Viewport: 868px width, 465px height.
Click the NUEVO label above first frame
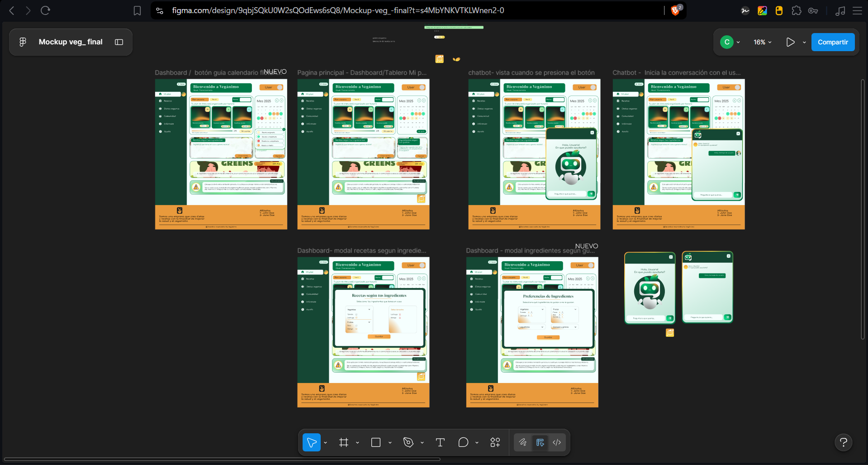tap(275, 72)
